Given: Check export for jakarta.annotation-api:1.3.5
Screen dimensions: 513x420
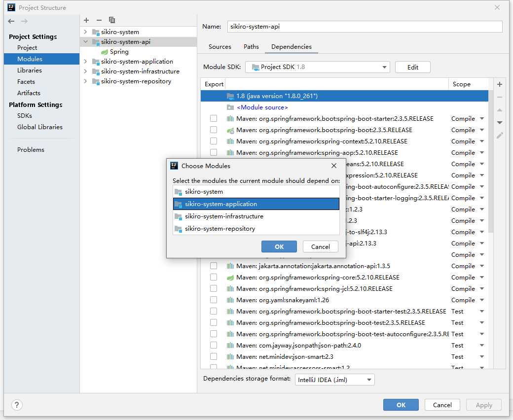Looking at the screenshot, I should click(214, 266).
